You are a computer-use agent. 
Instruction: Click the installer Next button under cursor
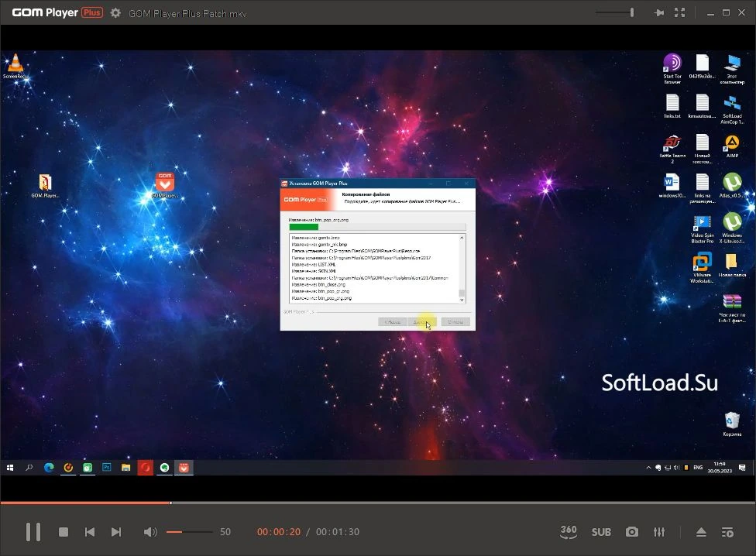(x=422, y=322)
